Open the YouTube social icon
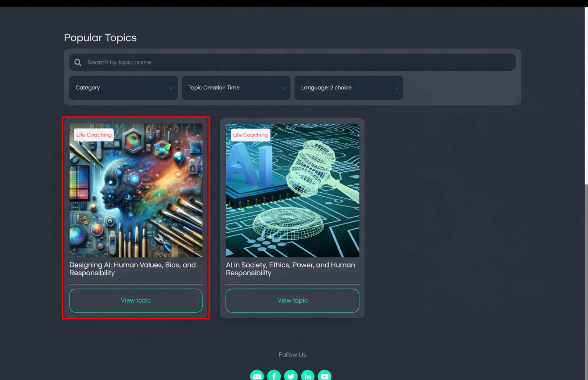588x380 pixels. 324,376
